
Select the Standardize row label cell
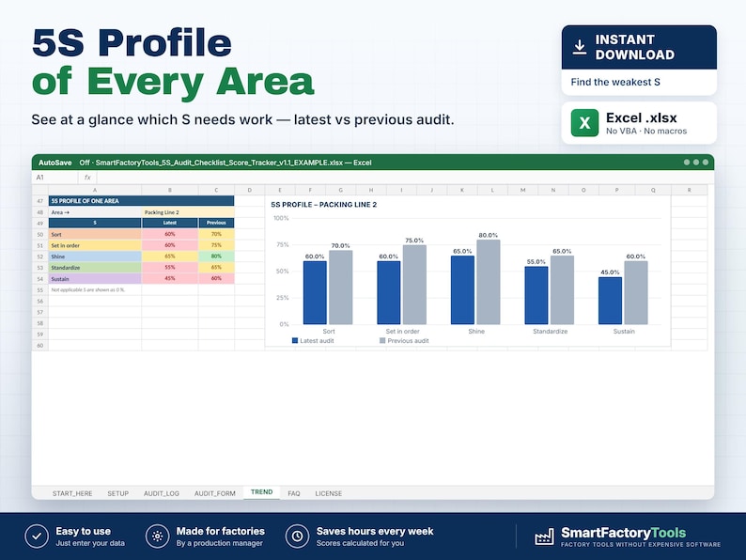(95, 268)
